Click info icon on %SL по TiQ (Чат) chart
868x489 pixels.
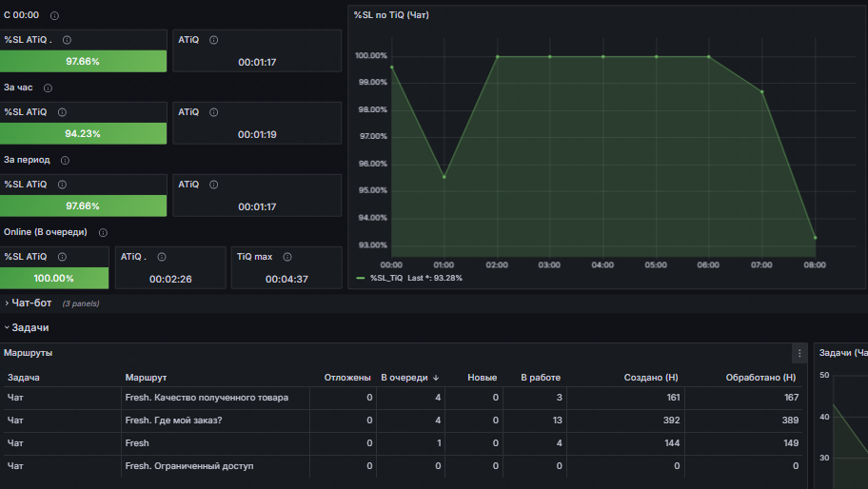[x=437, y=15]
